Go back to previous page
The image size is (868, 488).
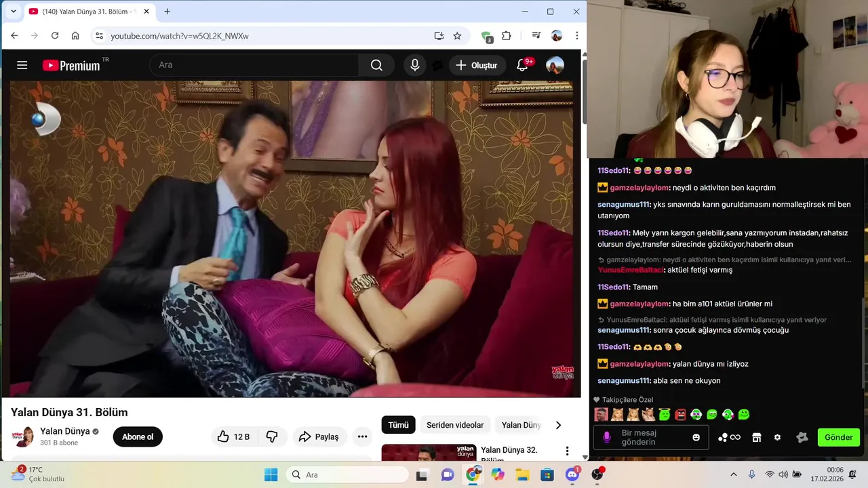(x=14, y=36)
